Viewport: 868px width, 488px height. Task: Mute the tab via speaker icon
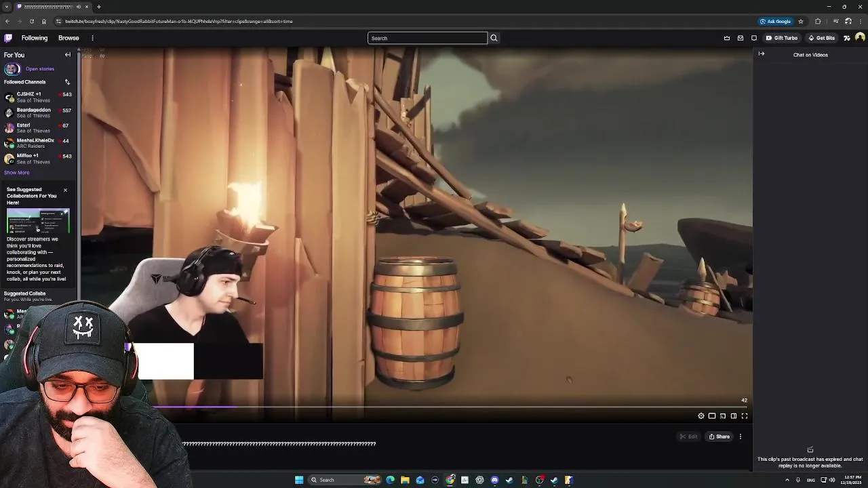(x=79, y=7)
